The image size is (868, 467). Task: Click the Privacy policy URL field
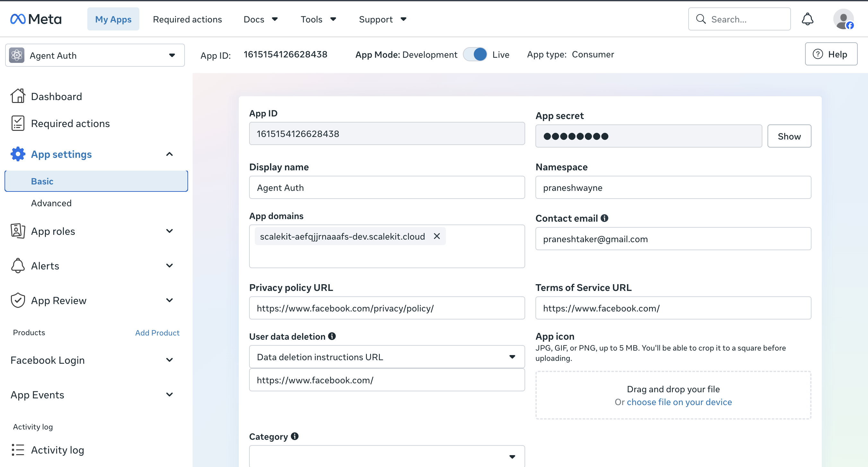[x=387, y=308]
